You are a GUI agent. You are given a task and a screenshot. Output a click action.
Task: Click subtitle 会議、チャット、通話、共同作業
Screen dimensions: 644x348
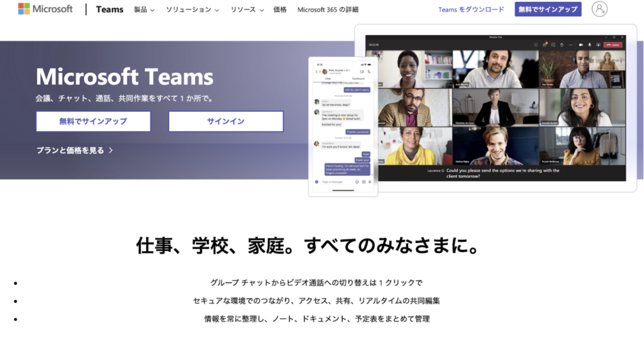coord(124,99)
